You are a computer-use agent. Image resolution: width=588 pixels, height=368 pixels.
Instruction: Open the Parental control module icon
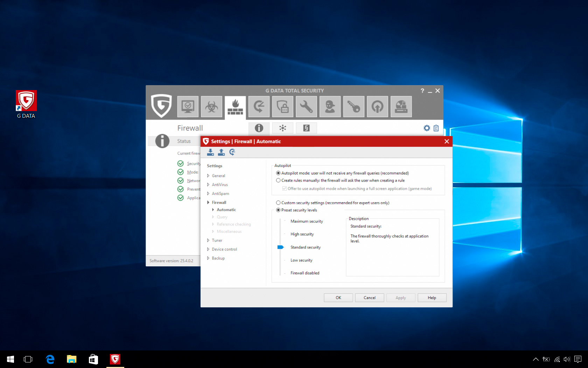coord(330,107)
